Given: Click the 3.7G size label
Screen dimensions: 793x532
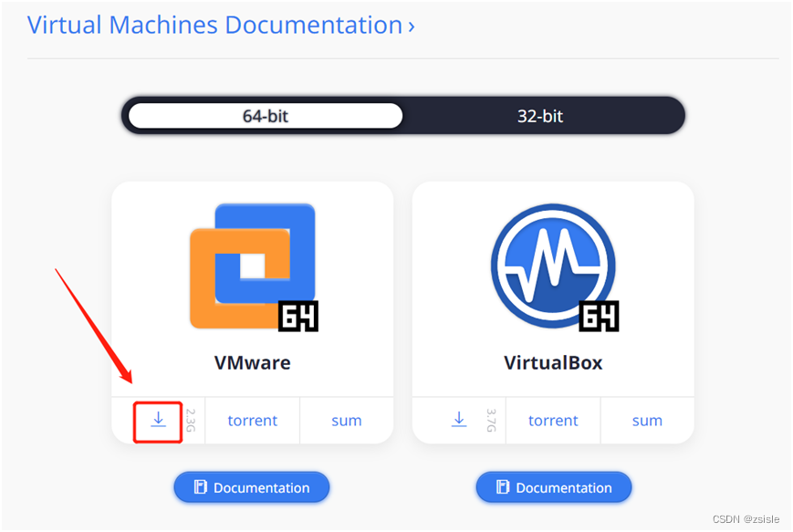Looking at the screenshot, I should click(491, 421).
